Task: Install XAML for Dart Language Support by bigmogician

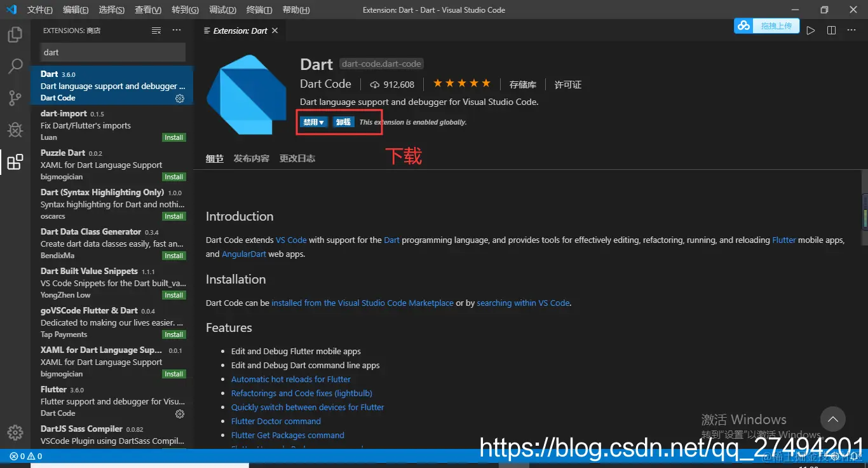Action: [173, 374]
